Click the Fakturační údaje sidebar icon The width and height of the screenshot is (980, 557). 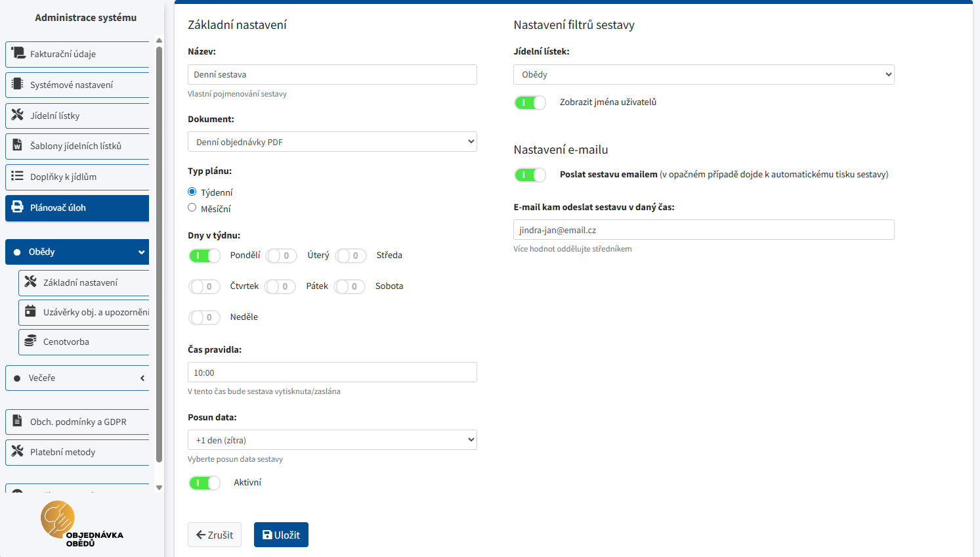[18, 53]
